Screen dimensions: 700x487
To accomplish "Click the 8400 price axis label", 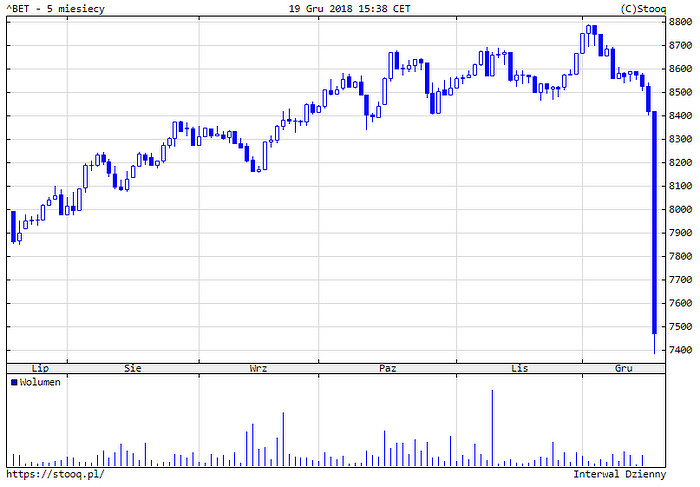I will (680, 116).
